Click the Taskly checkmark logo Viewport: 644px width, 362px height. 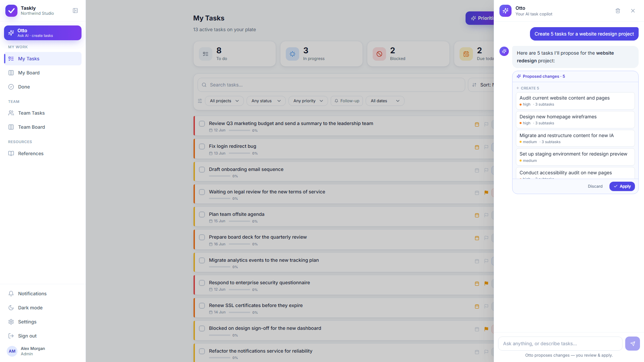[x=11, y=11]
